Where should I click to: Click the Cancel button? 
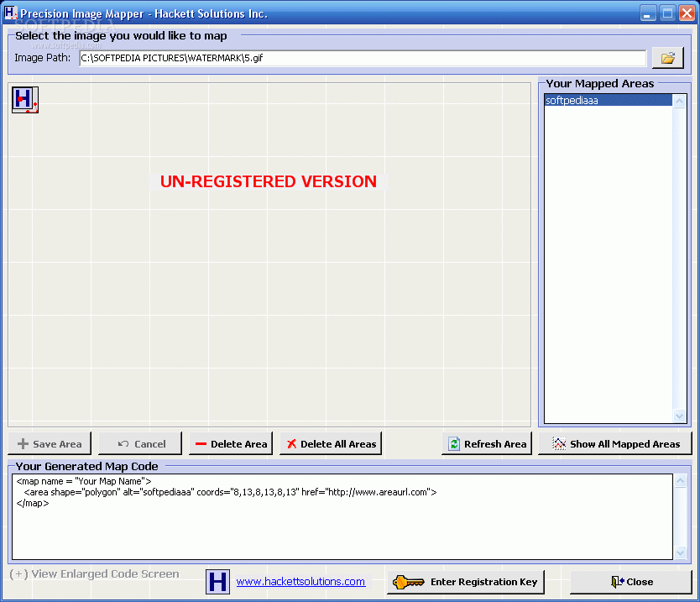pyautogui.click(x=140, y=443)
